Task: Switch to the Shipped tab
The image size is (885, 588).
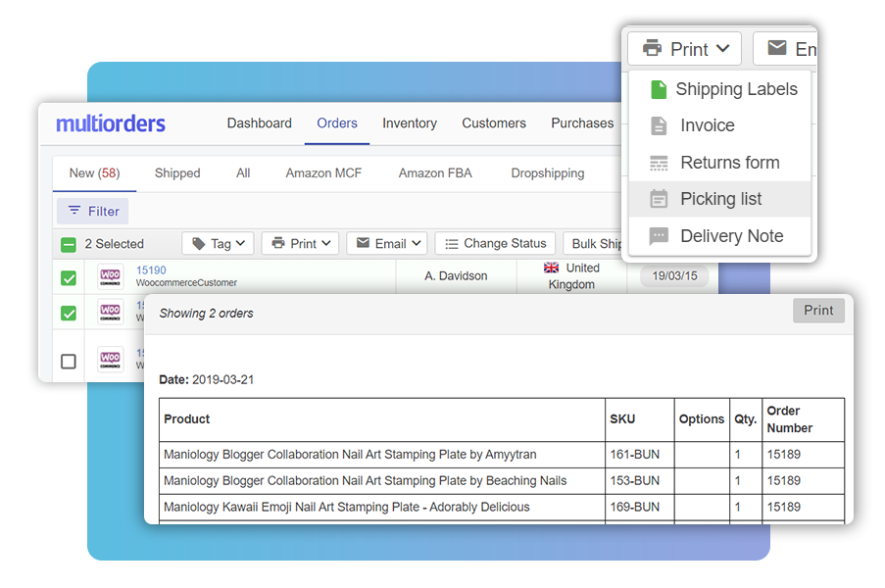Action: tap(177, 173)
